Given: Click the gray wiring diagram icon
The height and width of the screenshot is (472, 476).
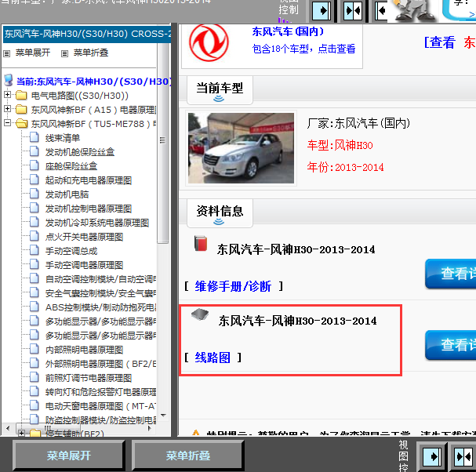Looking at the screenshot, I should click(x=200, y=314).
